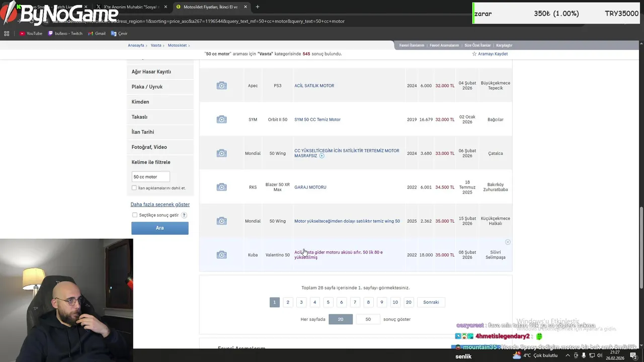644x362 pixels.
Task: Click the browser address bar URL
Action: click(x=199, y=21)
